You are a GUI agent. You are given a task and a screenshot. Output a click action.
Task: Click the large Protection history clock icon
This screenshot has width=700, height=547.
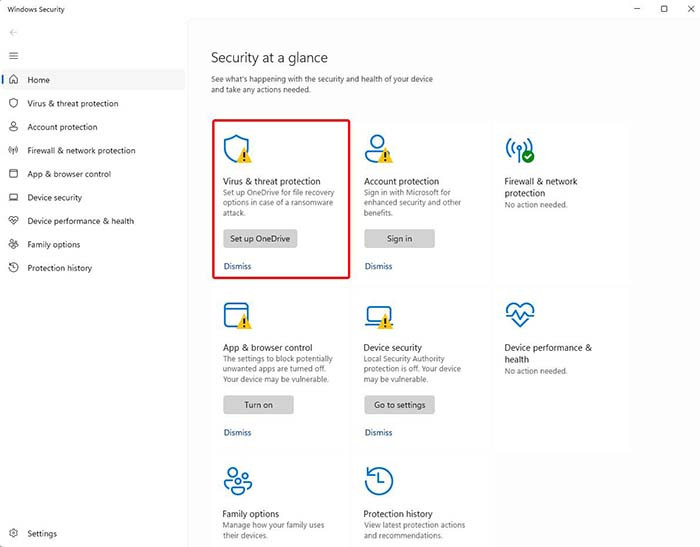click(379, 481)
